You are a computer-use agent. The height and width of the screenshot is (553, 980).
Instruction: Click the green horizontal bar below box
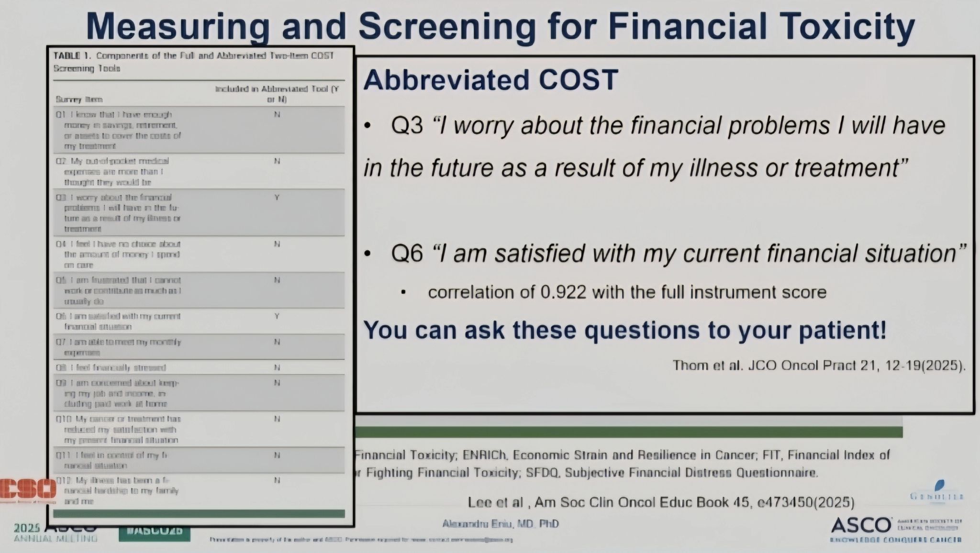click(x=629, y=432)
